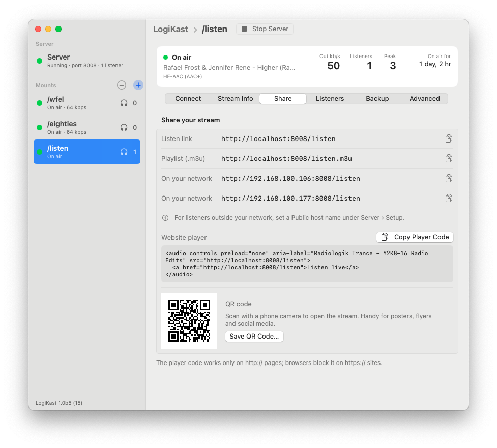Click the LogiKast breadcrumb
The image size is (497, 448).
(170, 29)
